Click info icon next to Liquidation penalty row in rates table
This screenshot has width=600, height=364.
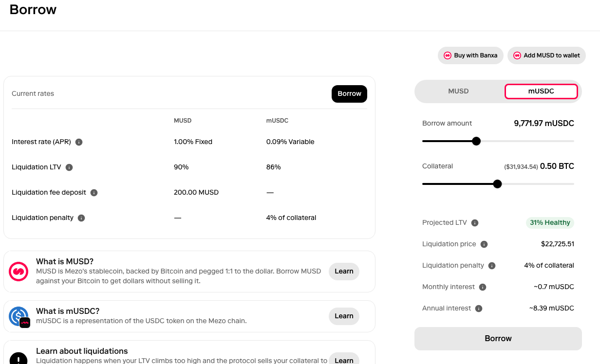(x=81, y=218)
